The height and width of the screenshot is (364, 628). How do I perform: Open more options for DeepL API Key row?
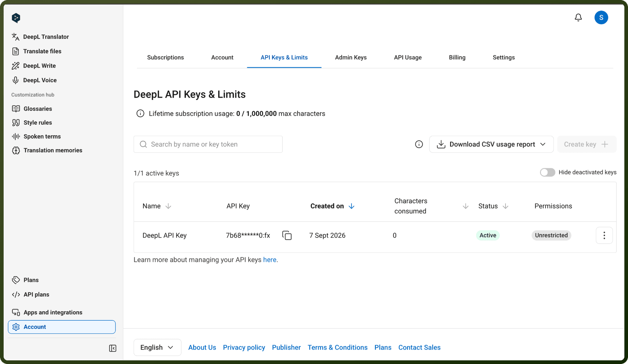click(604, 235)
